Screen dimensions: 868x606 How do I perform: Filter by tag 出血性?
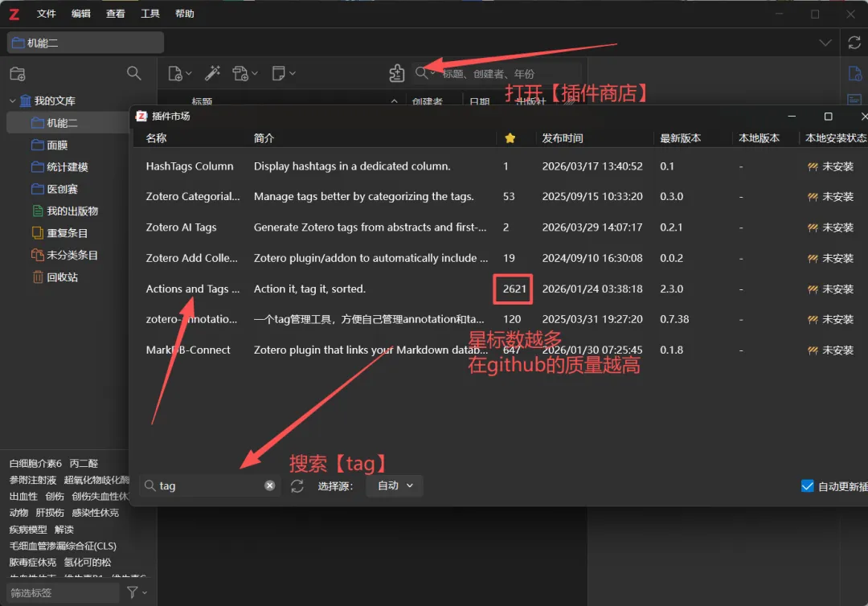23,497
